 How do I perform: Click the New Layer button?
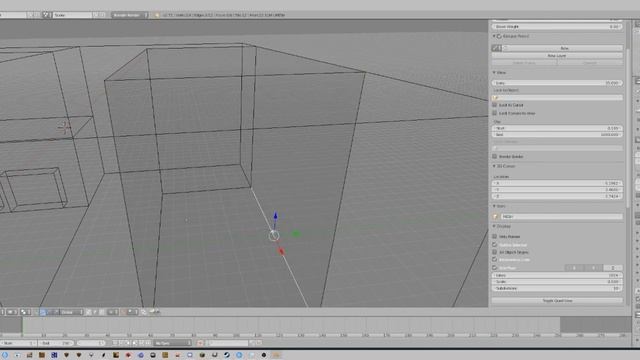coord(557,56)
